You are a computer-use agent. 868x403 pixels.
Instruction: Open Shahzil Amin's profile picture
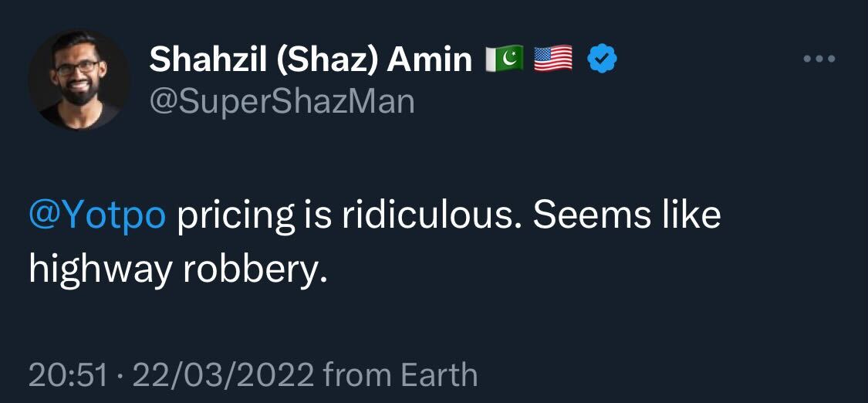(x=79, y=80)
